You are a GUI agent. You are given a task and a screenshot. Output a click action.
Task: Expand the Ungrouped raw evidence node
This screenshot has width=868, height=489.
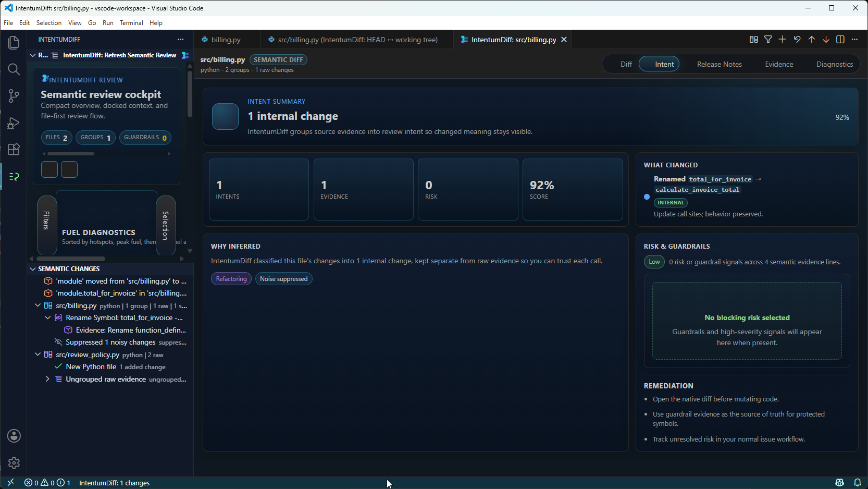tap(47, 379)
